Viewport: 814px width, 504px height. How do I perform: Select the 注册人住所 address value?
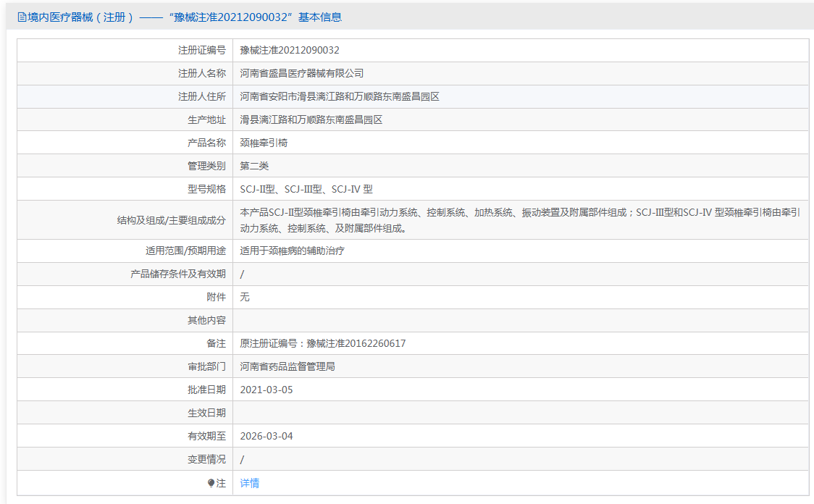click(340, 96)
